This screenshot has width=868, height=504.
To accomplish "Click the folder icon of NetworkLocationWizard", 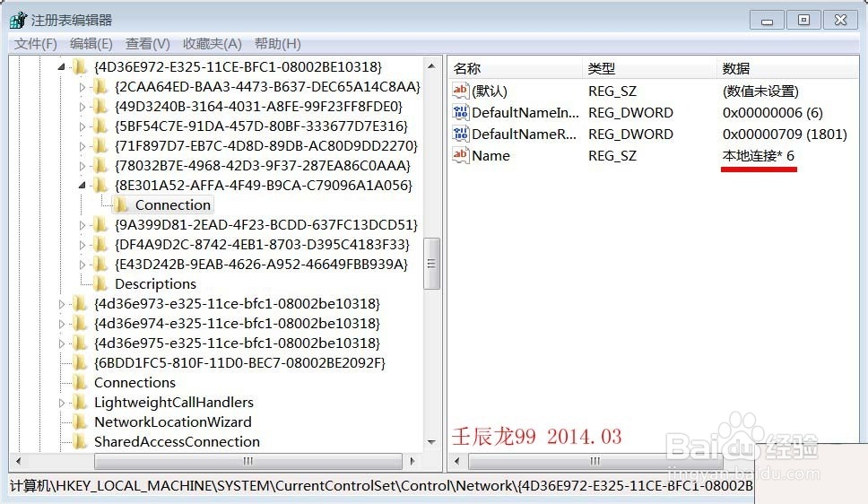I will coord(80,422).
